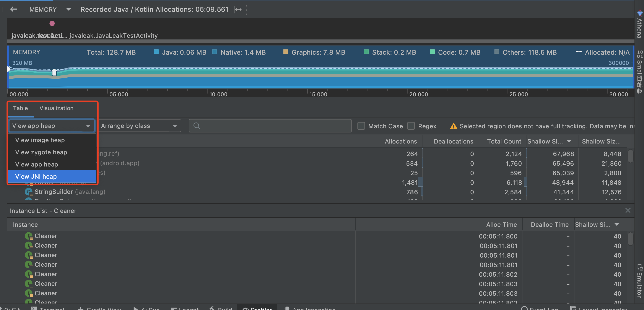Select Cleaner instance allocated at 00:05:11.800
Viewport: 644px width, 310px height.
(317, 236)
